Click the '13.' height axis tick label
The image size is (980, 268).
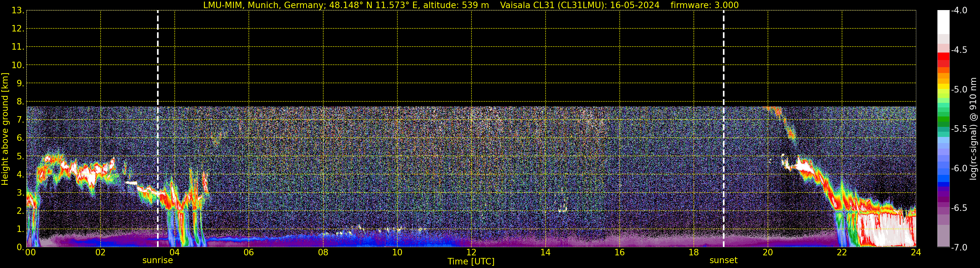click(x=18, y=11)
